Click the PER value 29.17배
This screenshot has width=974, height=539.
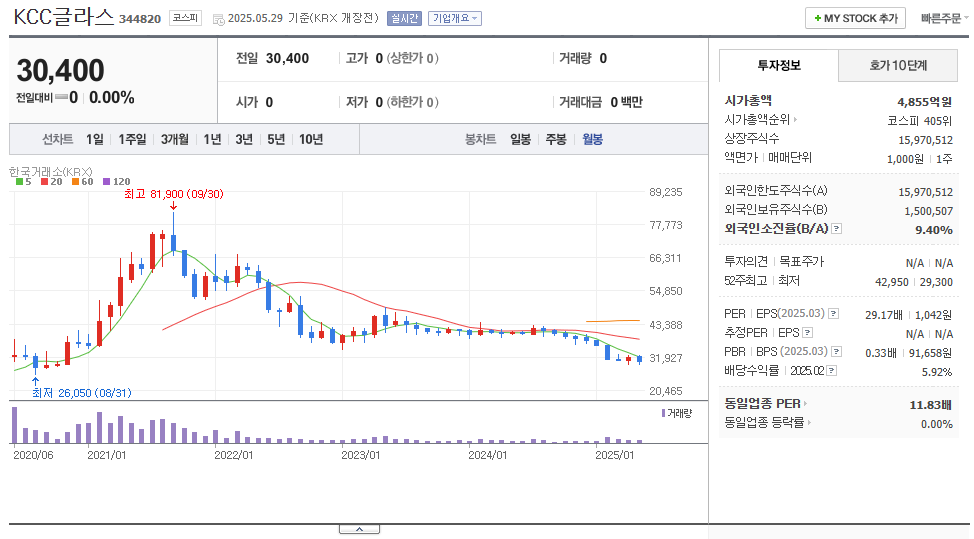tap(883, 315)
